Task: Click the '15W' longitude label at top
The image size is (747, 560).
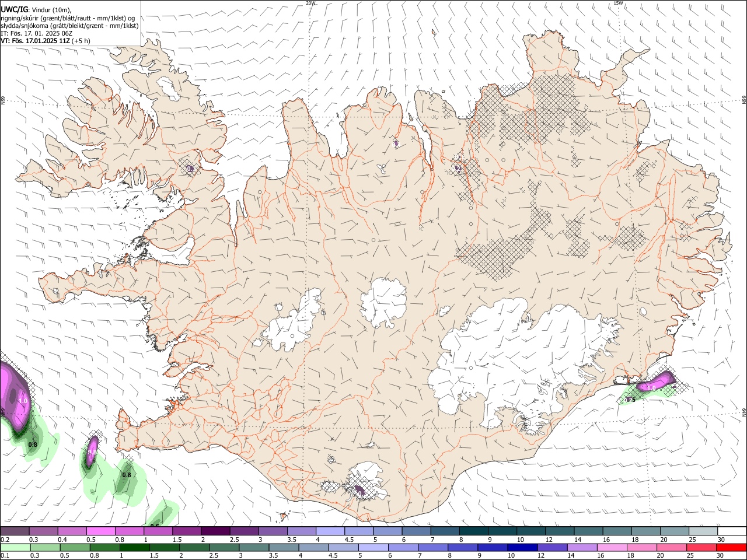Action: coord(618,3)
